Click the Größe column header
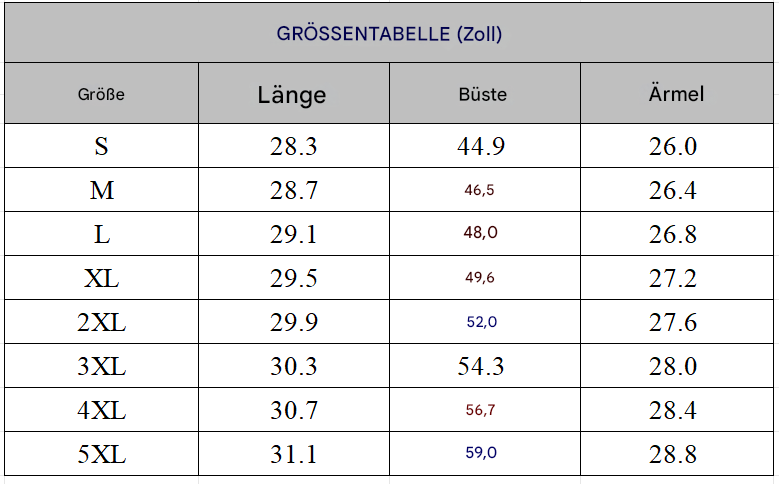This screenshot has height=484, width=779. pos(101,93)
